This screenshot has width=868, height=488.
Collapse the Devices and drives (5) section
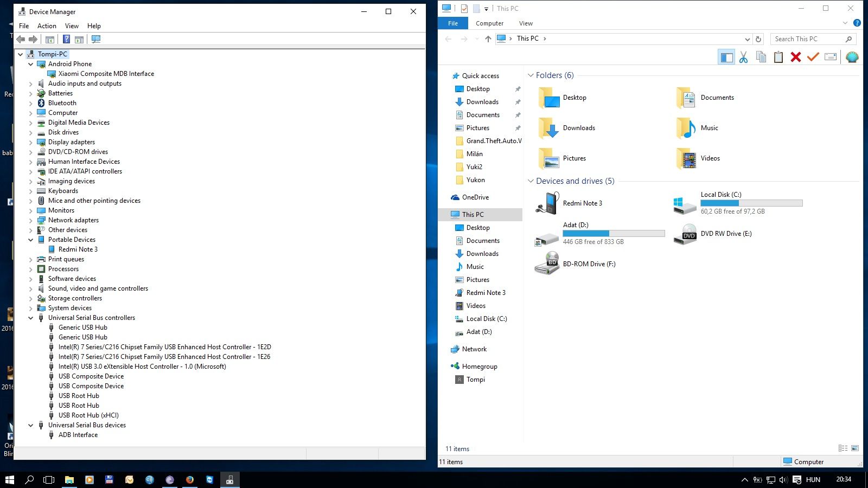point(531,181)
